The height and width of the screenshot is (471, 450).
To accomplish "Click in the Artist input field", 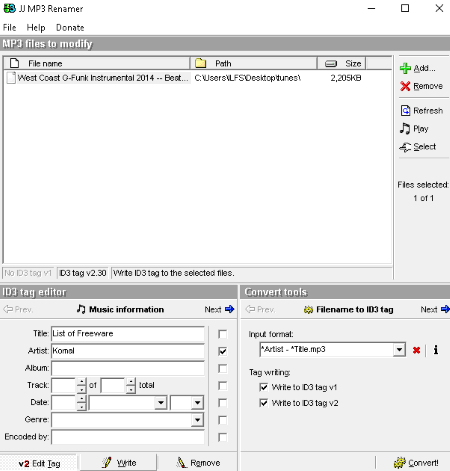I will coord(128,351).
